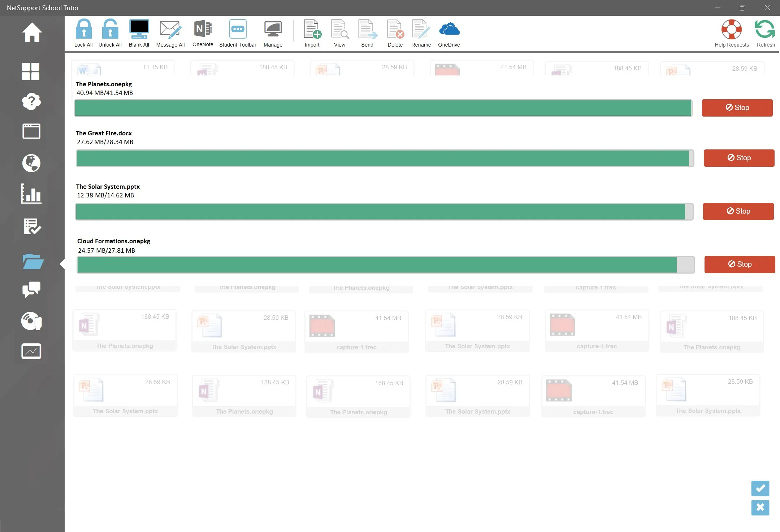The width and height of the screenshot is (780, 532).
Task: Click The Planets.onepkg progress bar
Action: coord(383,108)
